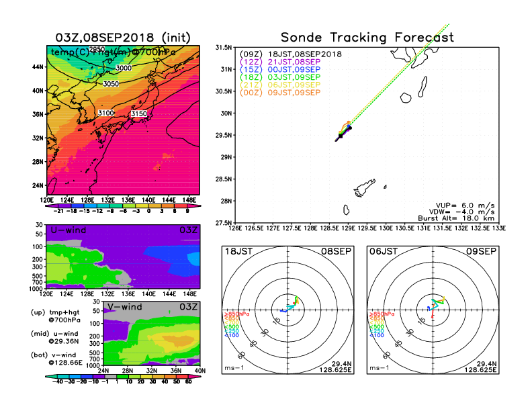Click the '24N' axis label on the V-wind panel
The image size is (532, 411).
click(103, 371)
